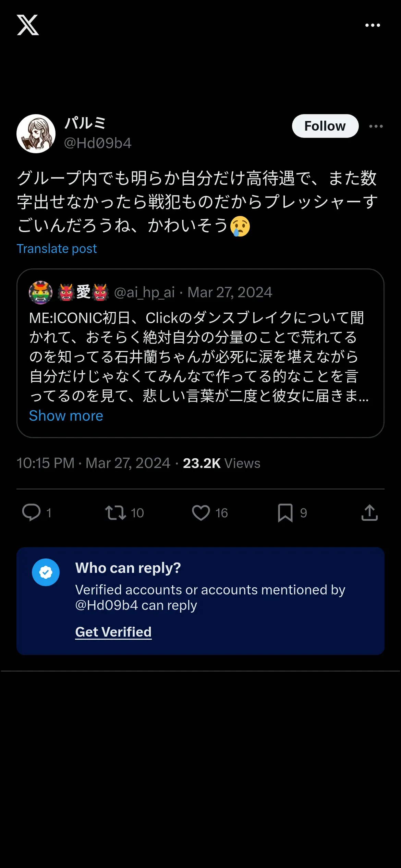
Task: Click the share upload icon
Action: tap(369, 513)
